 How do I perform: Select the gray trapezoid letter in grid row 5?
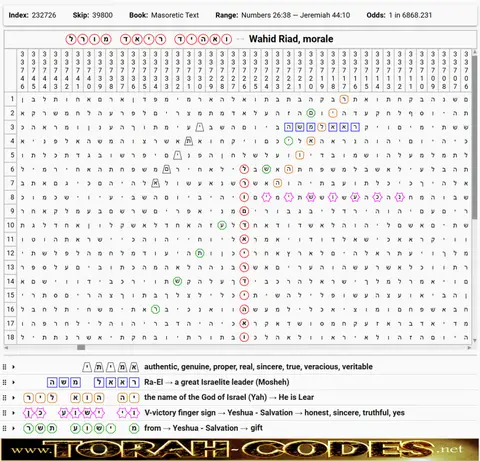coord(178,155)
